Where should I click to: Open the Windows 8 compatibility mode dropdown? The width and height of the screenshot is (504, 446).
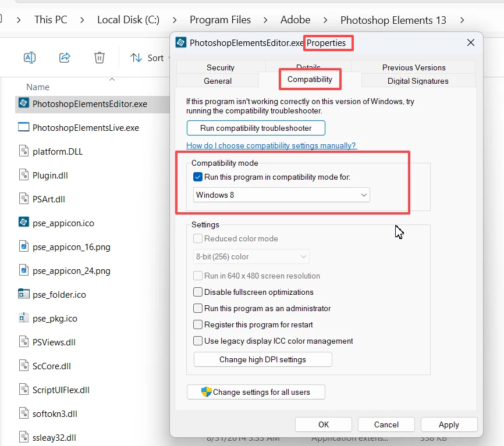[281, 195]
